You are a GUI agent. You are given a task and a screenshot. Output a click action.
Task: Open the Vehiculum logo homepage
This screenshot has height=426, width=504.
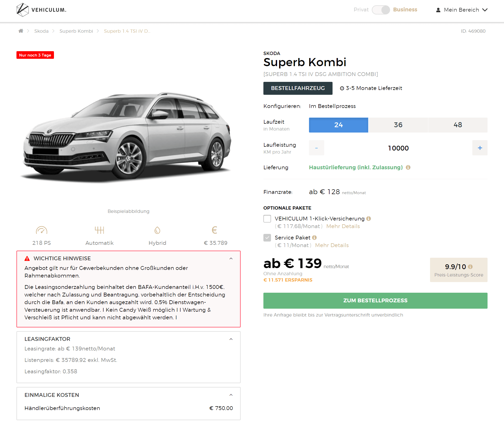click(41, 10)
